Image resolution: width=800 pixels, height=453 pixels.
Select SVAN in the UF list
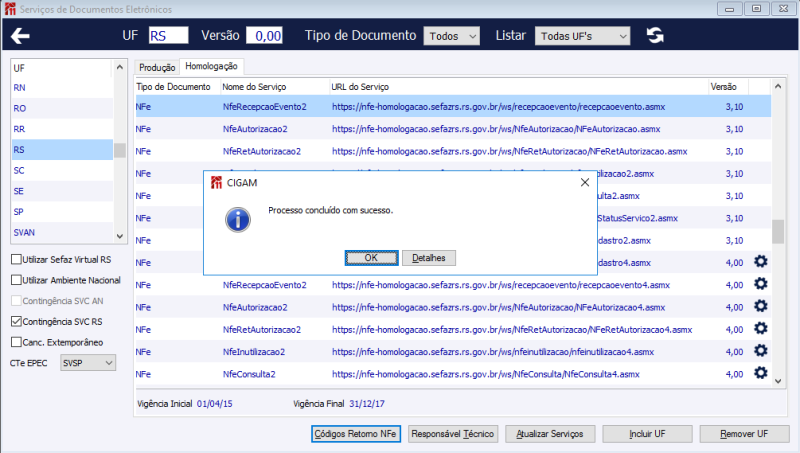[62, 232]
